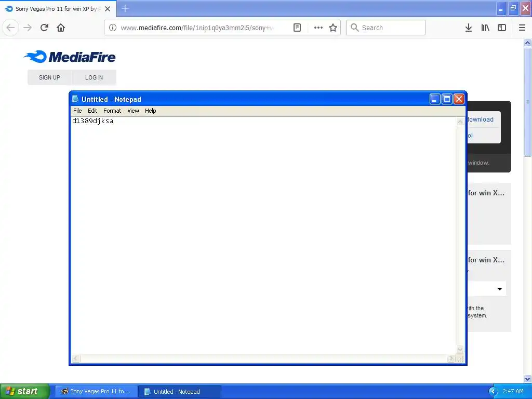Open Firefox hamburger menu
The height and width of the screenshot is (399, 532).
tap(522, 28)
